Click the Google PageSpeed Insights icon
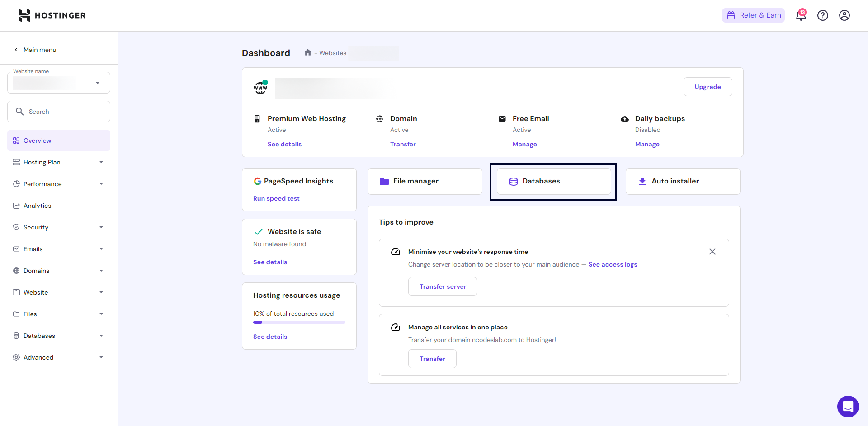Image resolution: width=868 pixels, height=426 pixels. click(x=258, y=181)
